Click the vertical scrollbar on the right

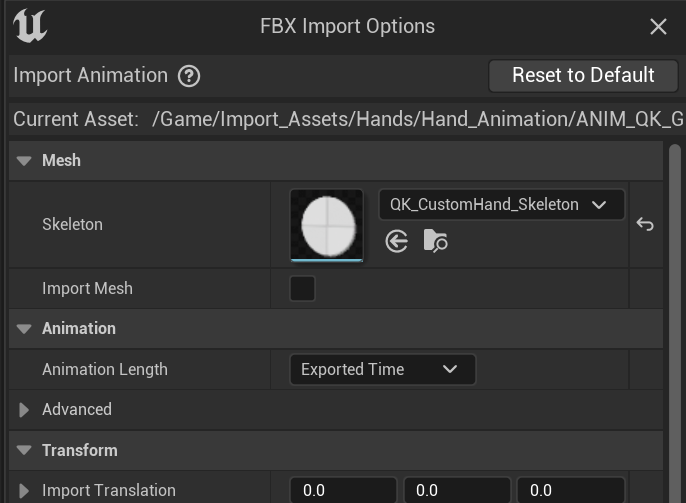675,300
